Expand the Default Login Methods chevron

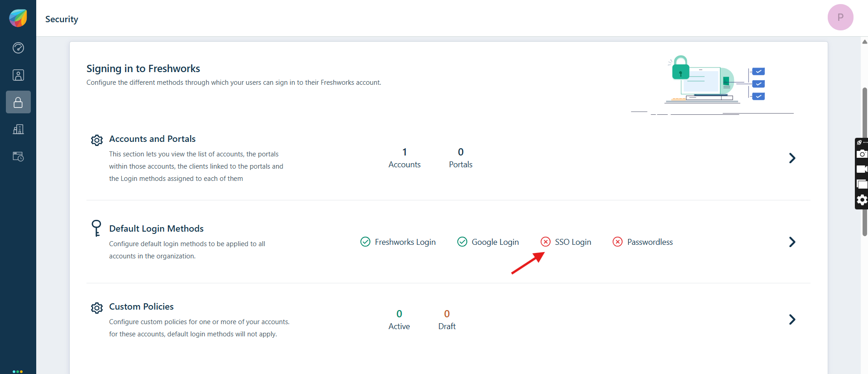pos(792,242)
